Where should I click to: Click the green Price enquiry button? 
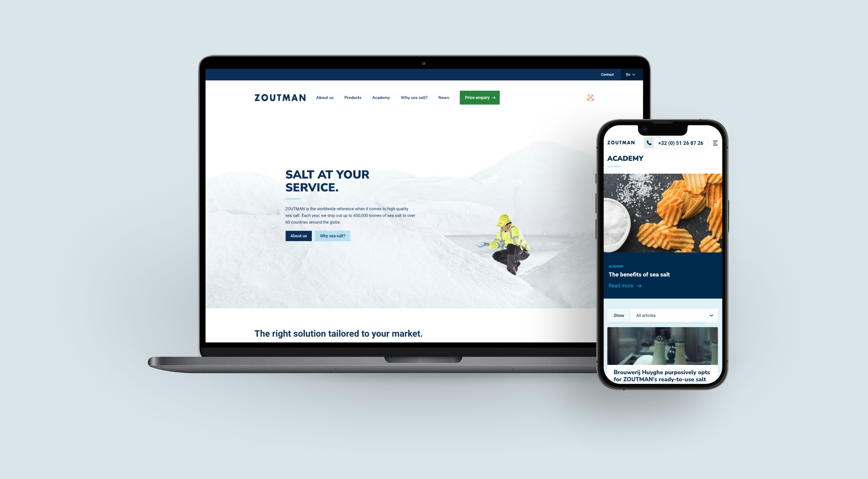point(479,97)
